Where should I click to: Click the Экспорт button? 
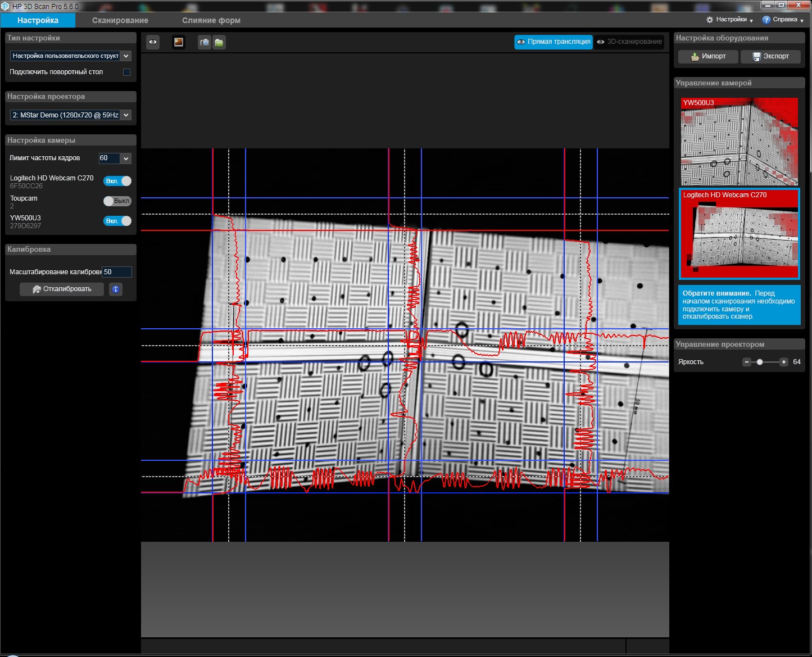(770, 56)
